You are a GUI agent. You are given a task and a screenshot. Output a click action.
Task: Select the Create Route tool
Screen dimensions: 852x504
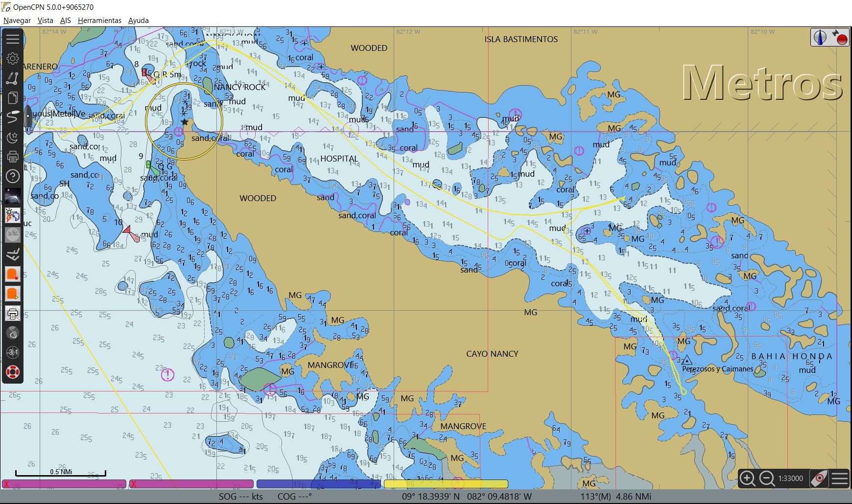(x=13, y=78)
